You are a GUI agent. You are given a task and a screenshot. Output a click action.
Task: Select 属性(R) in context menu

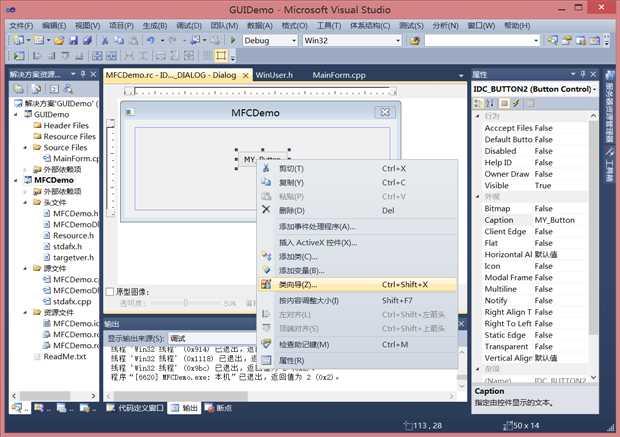(357, 360)
